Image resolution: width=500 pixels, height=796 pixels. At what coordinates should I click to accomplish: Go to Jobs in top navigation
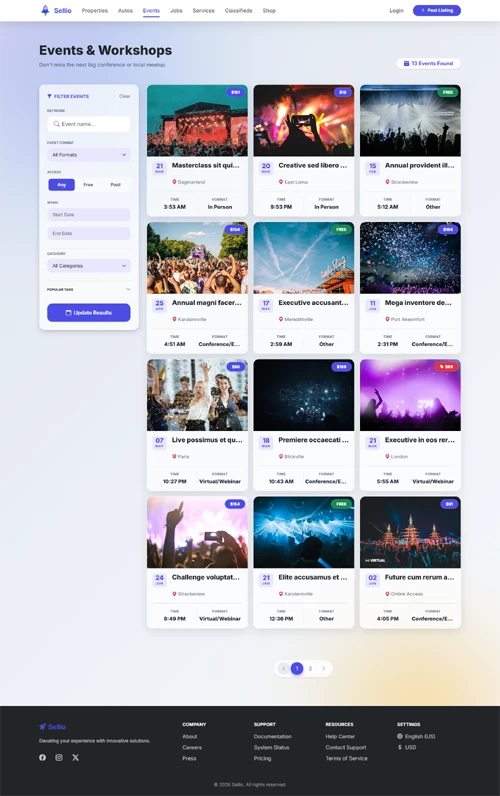point(176,11)
